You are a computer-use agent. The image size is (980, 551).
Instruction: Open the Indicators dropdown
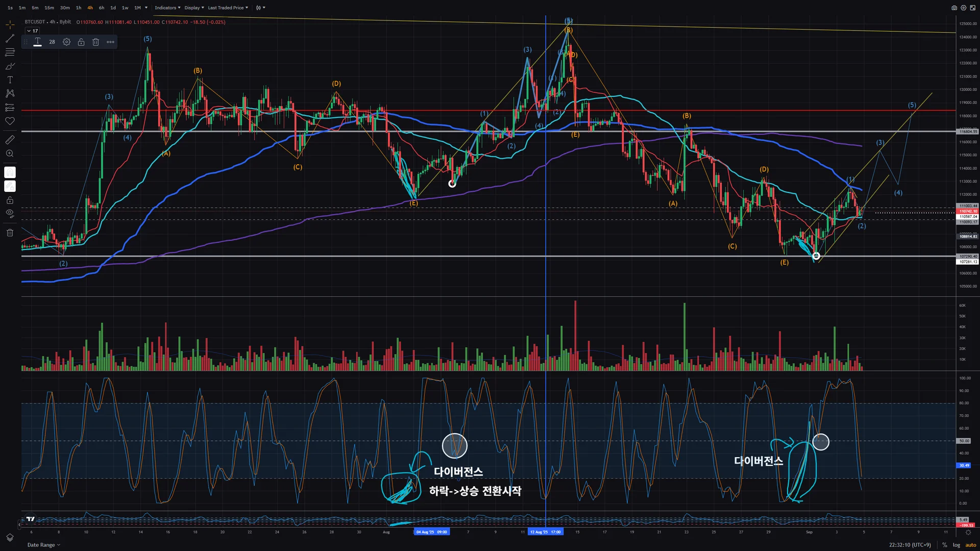tap(167, 8)
